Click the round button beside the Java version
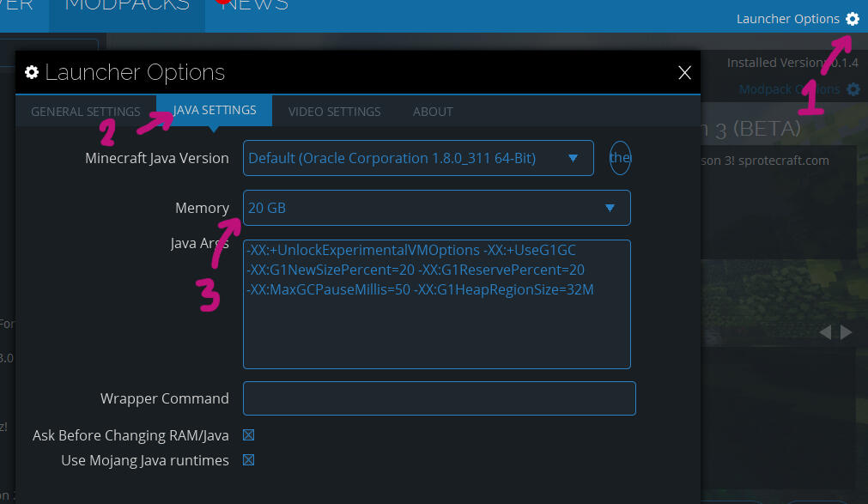The height and width of the screenshot is (504, 868). [620, 158]
